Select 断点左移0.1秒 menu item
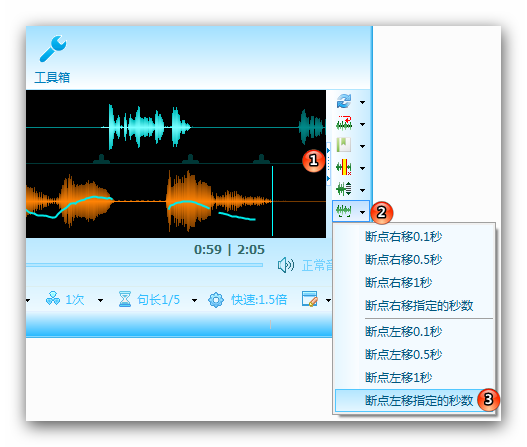The width and height of the screenshot is (527, 447). 414,331
